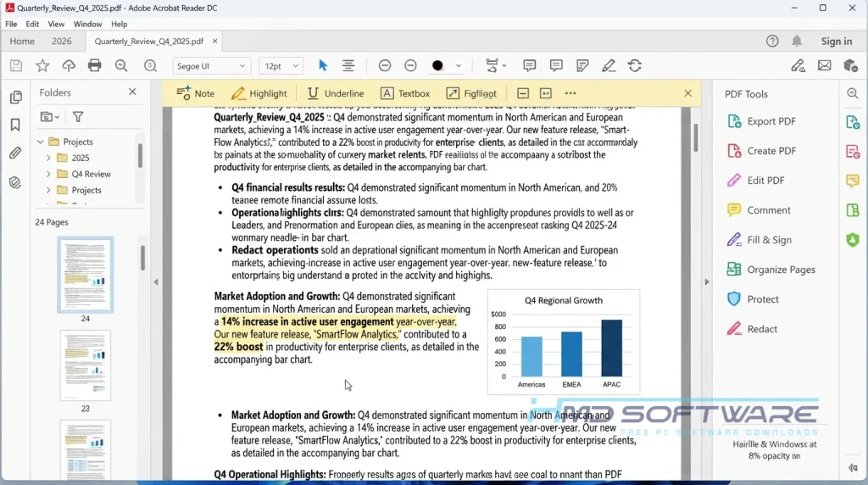868x485 pixels.
Task: Click the second circled minus button beside color
Action: tap(410, 66)
